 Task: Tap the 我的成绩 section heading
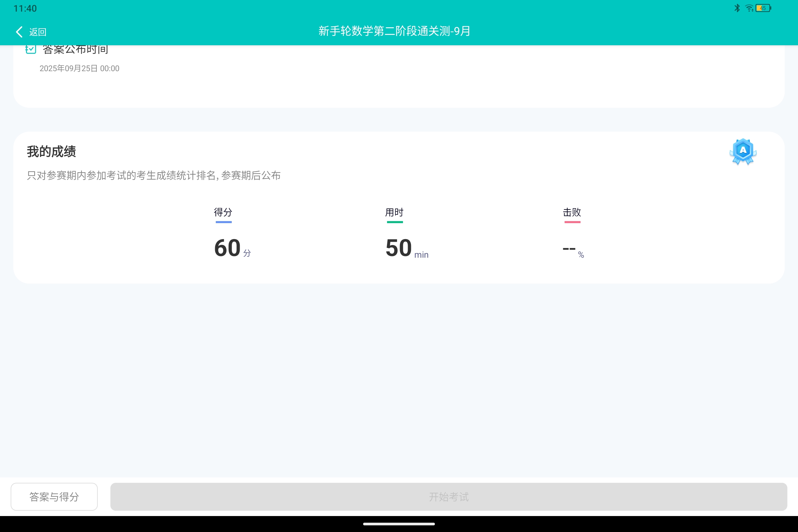pos(52,151)
